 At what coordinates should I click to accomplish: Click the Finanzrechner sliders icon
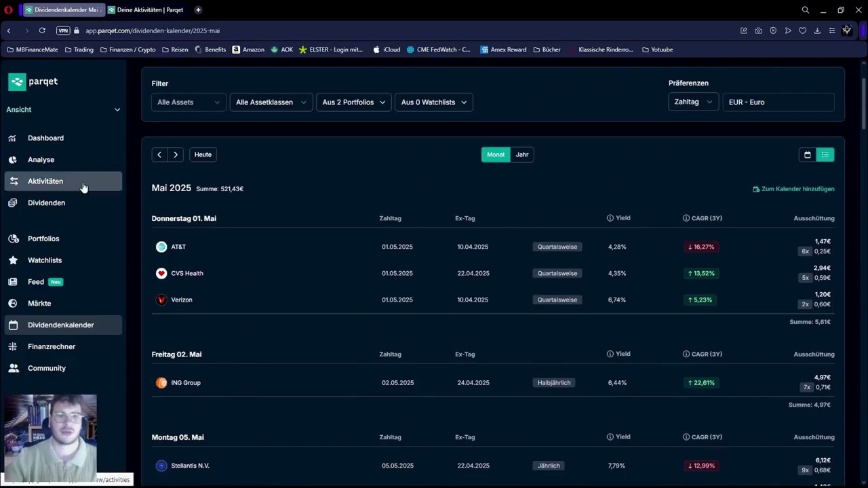coord(12,347)
